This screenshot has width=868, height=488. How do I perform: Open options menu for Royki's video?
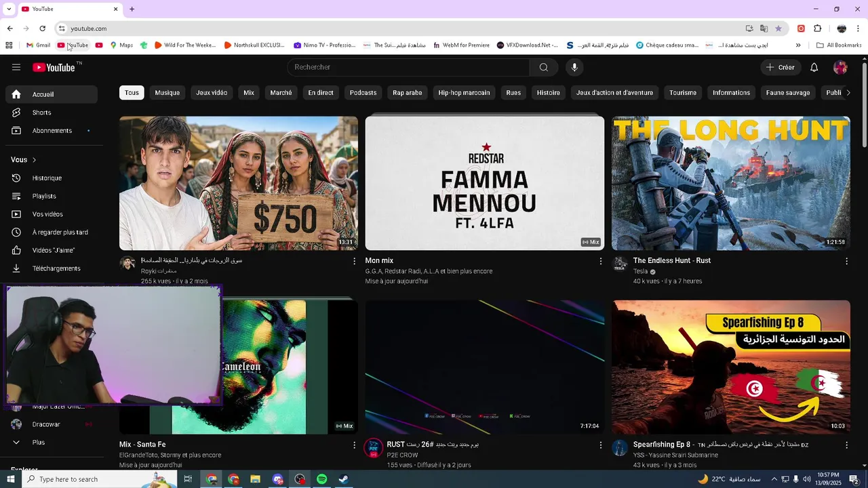pos(354,261)
